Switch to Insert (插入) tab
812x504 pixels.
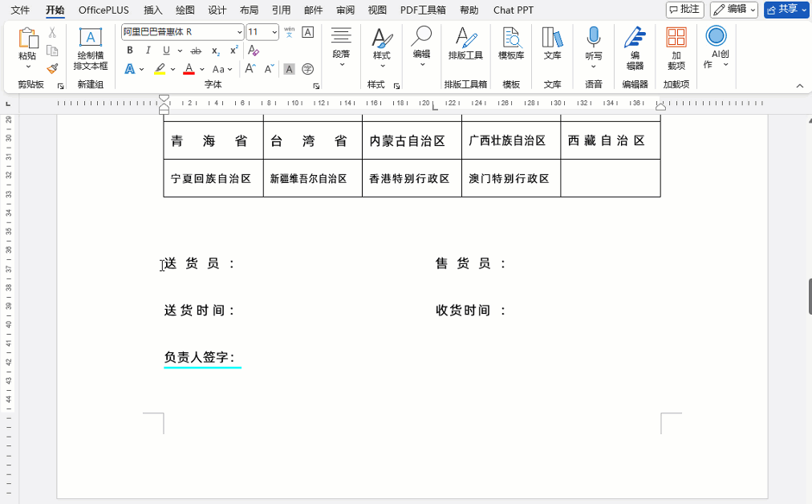[152, 10]
